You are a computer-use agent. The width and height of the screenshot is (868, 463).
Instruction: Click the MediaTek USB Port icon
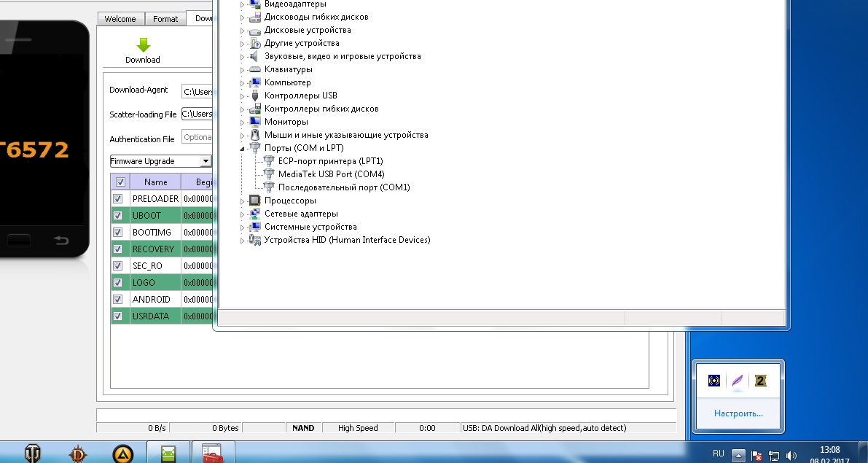[268, 174]
